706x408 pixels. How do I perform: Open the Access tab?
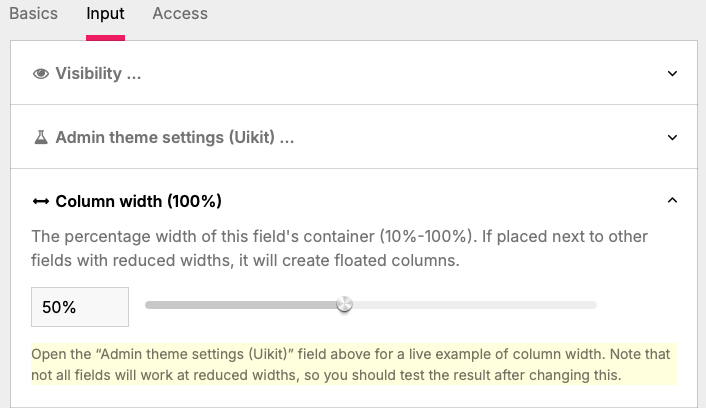(180, 14)
